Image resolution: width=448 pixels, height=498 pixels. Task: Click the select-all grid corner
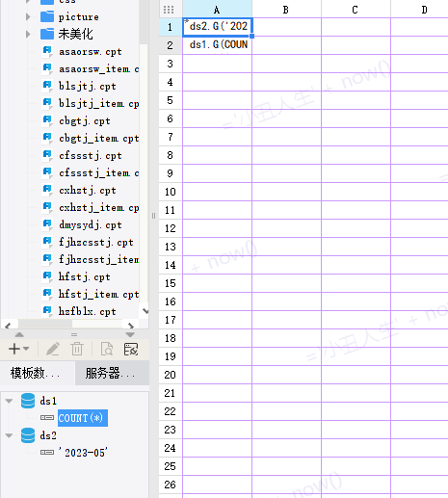pos(169,10)
